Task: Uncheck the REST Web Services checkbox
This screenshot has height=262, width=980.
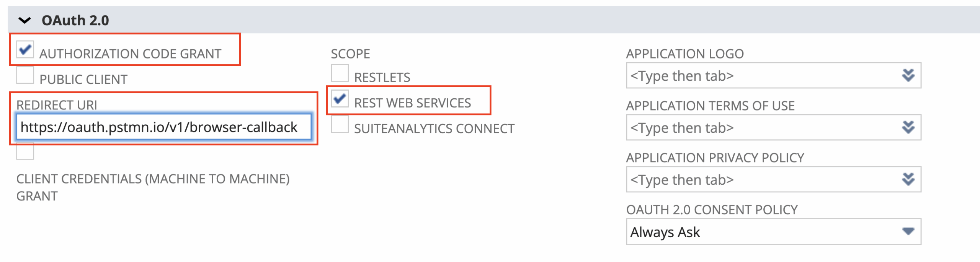Action: [340, 99]
